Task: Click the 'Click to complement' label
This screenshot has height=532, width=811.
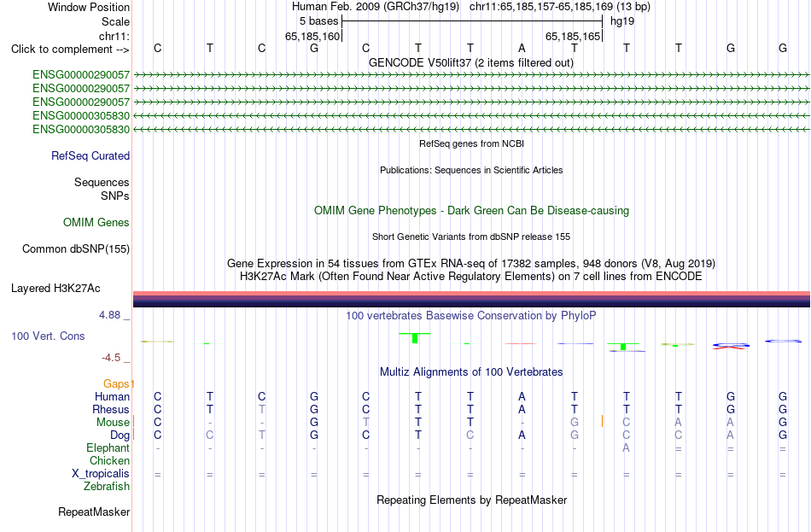Action: (x=70, y=50)
